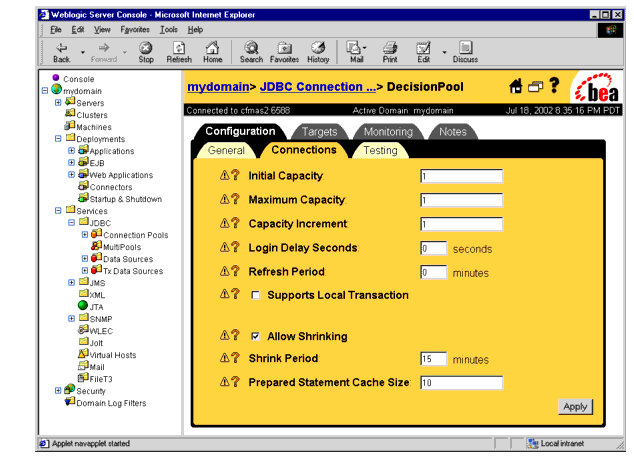The image size is (634, 470).
Task: Click the help question mark beside Login Delay Seconds
Action: pos(235,247)
